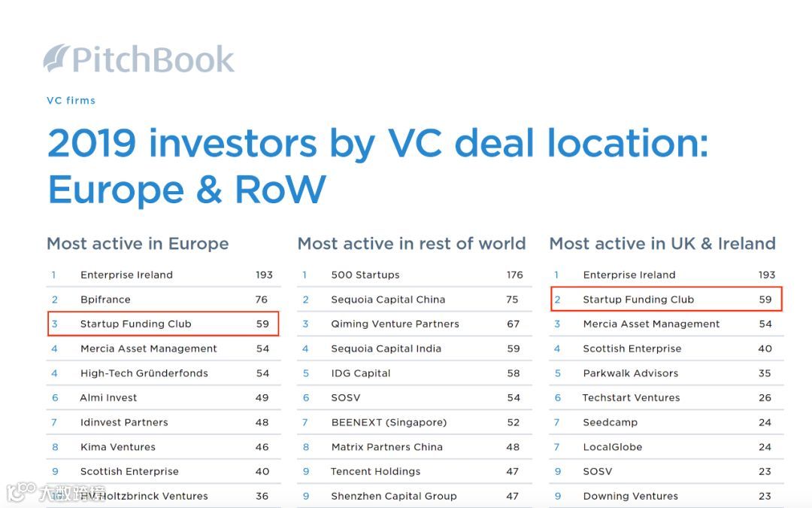Open the Bpifrance entry
812x508 pixels.
105,300
